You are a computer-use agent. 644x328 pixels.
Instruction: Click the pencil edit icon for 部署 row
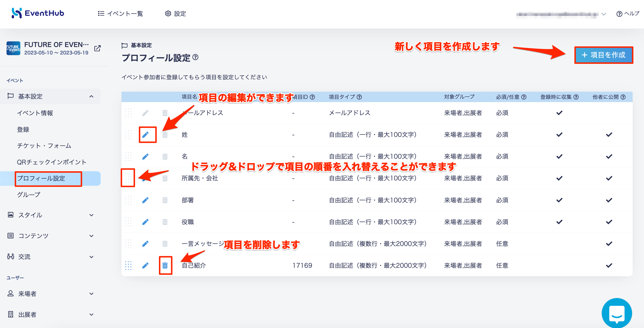pos(145,200)
